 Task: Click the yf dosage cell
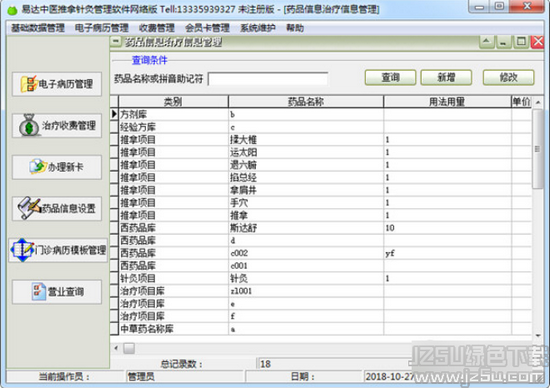pyautogui.click(x=447, y=253)
